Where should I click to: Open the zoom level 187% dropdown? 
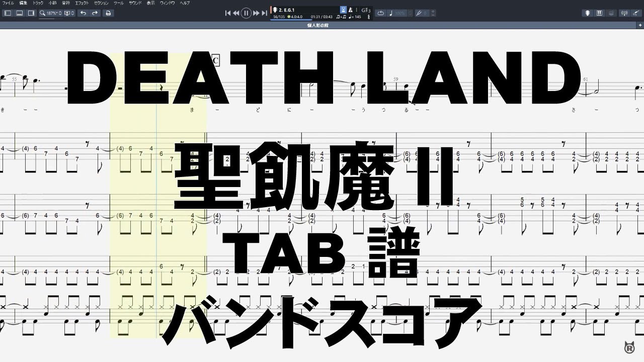[50, 13]
